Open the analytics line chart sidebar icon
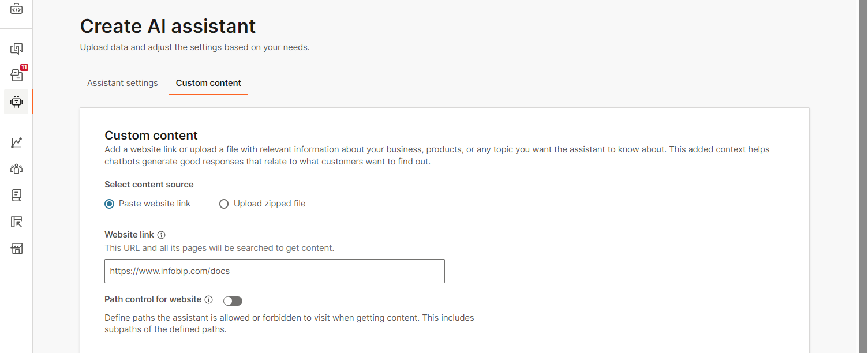The height and width of the screenshot is (353, 868). 16,142
